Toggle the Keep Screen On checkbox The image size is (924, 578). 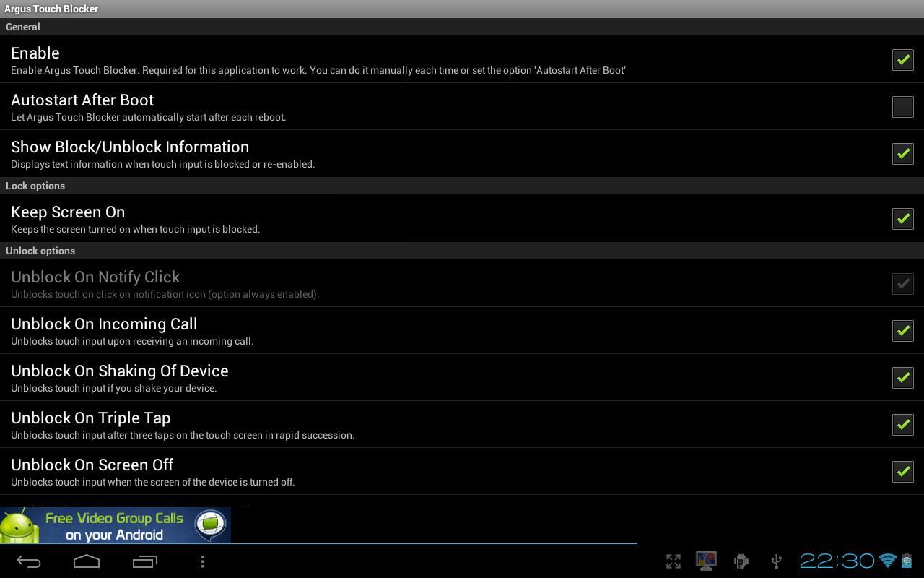[902, 218]
